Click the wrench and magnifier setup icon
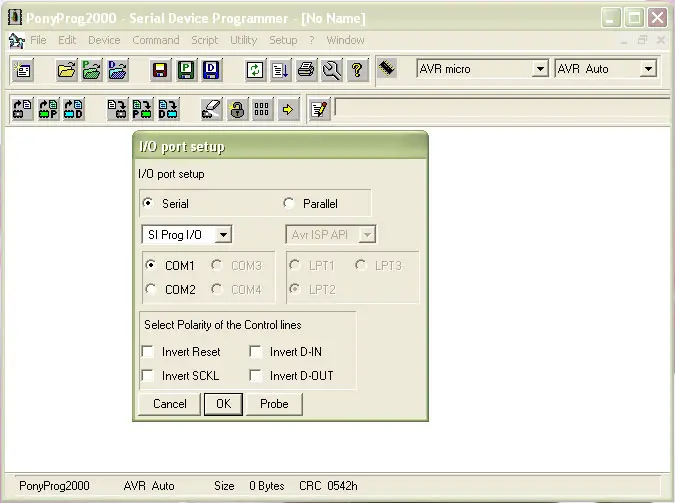Screen dimensions: 675x503 pyautogui.click(x=332, y=70)
